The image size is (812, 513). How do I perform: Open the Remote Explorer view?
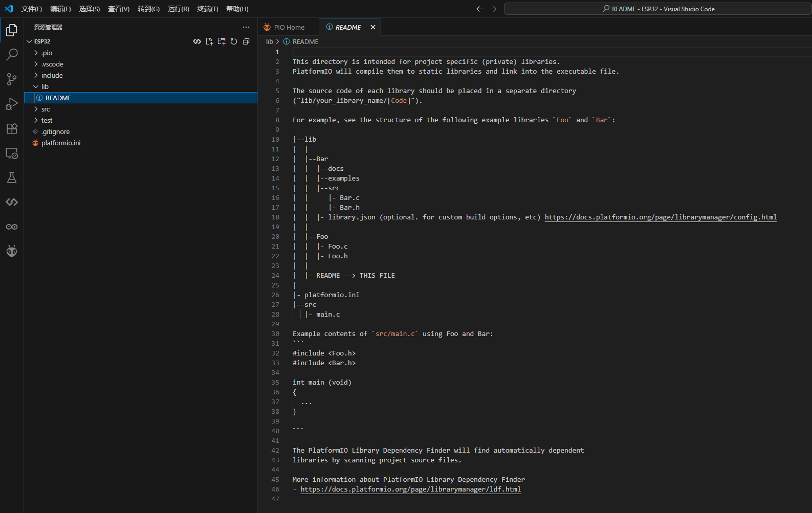tap(12, 153)
